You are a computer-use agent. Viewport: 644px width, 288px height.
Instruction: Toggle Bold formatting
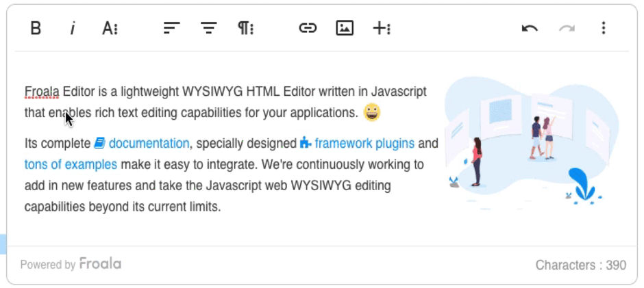pos(36,28)
